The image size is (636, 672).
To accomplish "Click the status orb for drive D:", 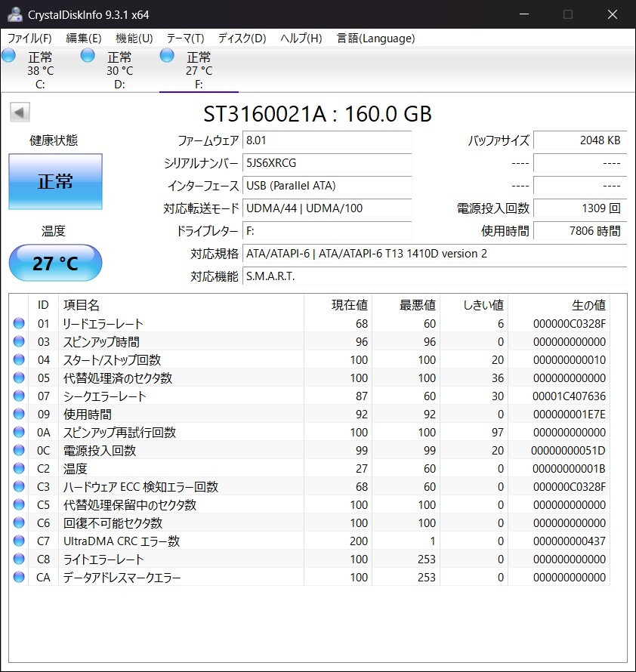I will pyautogui.click(x=88, y=55).
